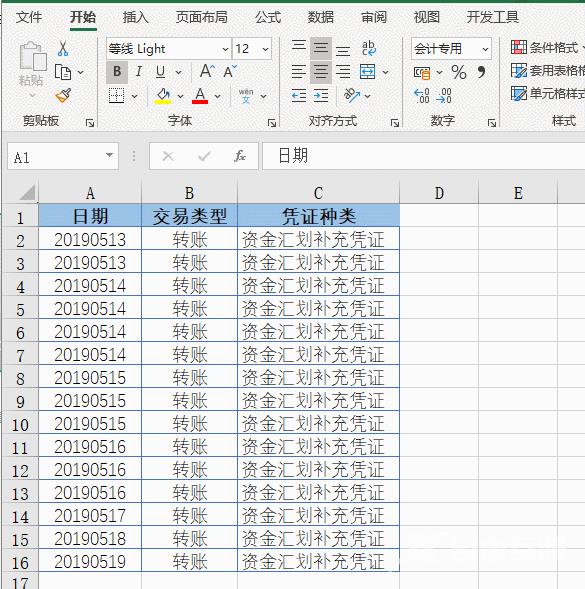The width and height of the screenshot is (585, 589).
Task: Click the Cut scissors icon
Action: (63, 49)
